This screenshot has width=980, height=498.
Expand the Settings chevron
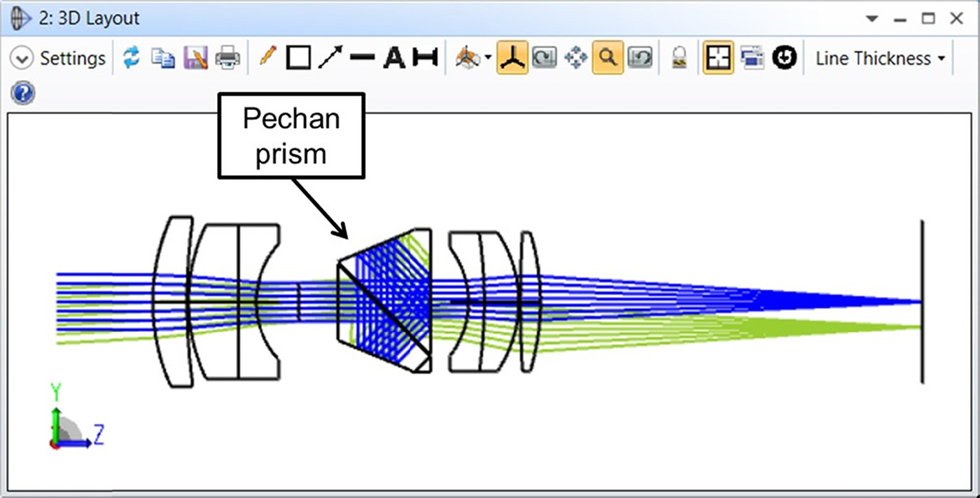click(x=22, y=59)
